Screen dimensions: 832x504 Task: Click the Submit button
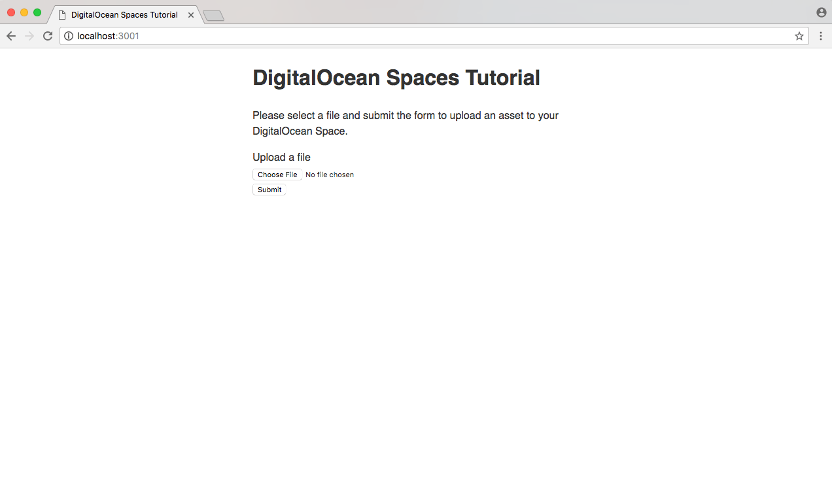coord(269,190)
